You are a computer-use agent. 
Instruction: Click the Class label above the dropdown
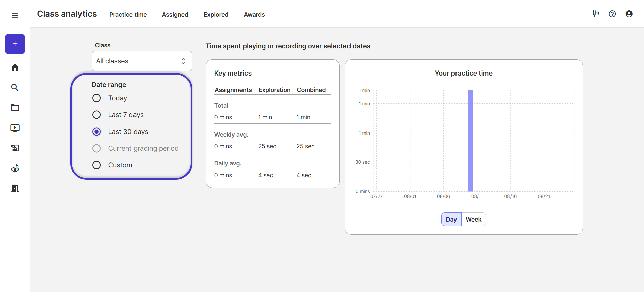(103, 45)
